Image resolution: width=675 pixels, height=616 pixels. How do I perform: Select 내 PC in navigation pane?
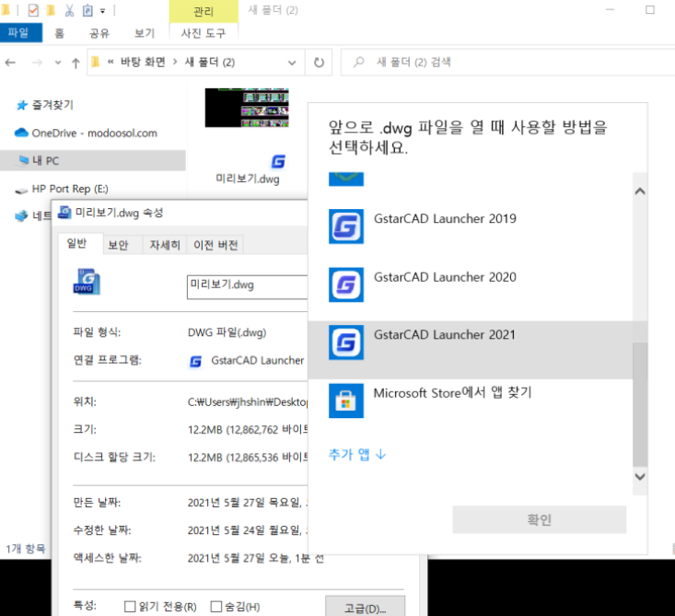(x=93, y=160)
